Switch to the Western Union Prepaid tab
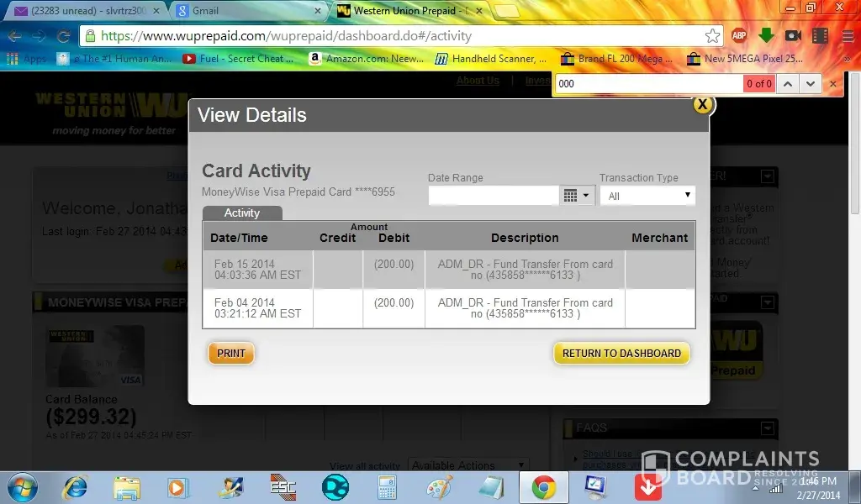The width and height of the screenshot is (861, 504). coord(410,11)
